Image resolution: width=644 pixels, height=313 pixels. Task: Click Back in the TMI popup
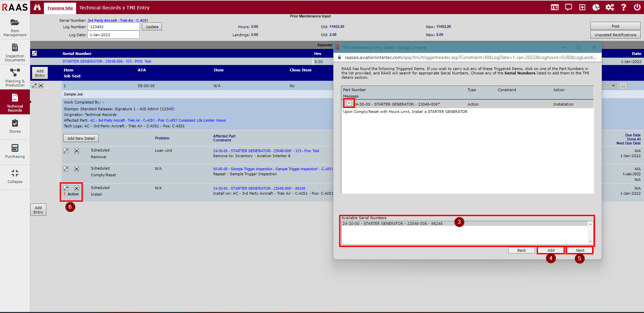click(x=522, y=250)
